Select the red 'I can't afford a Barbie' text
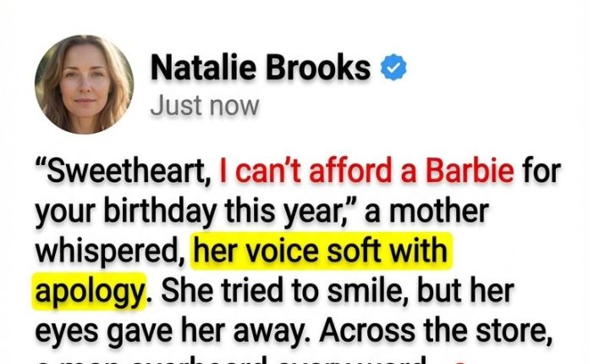The height and width of the screenshot is (364, 589). [366, 170]
